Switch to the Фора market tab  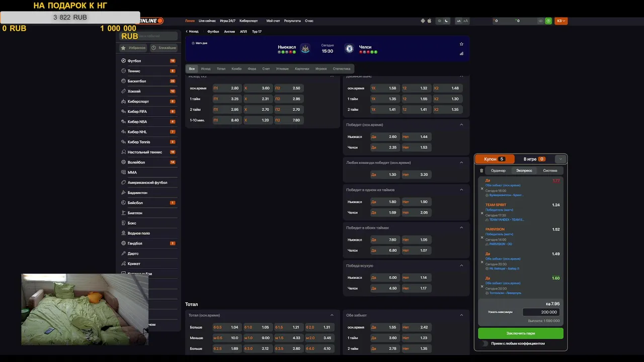coord(252,69)
